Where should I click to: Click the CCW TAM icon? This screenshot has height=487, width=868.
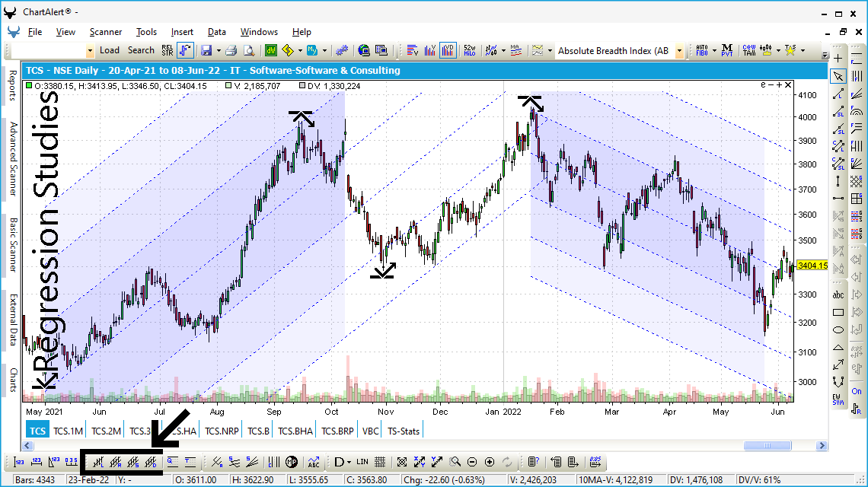pyautogui.click(x=749, y=50)
